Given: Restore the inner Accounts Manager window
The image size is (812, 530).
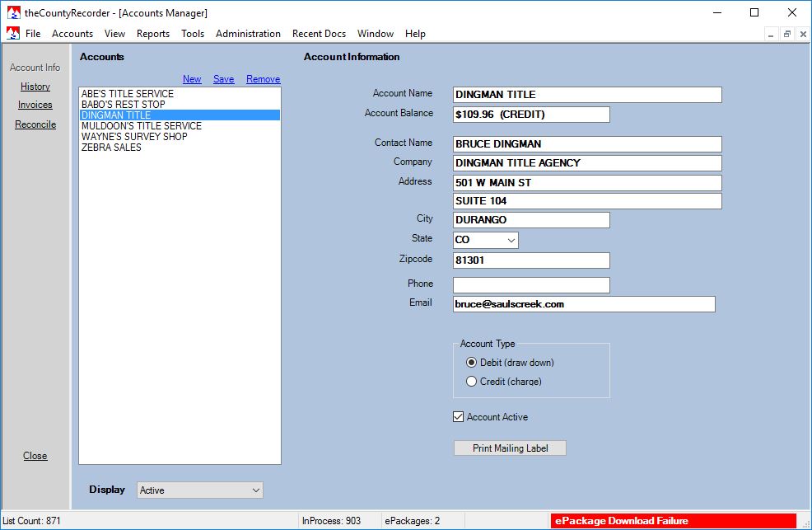Looking at the screenshot, I should point(787,34).
